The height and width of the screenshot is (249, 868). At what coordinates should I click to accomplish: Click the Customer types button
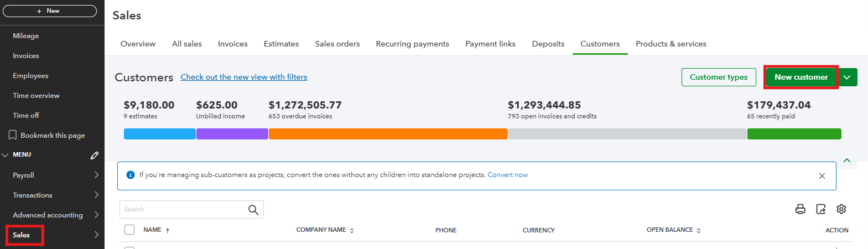point(719,77)
